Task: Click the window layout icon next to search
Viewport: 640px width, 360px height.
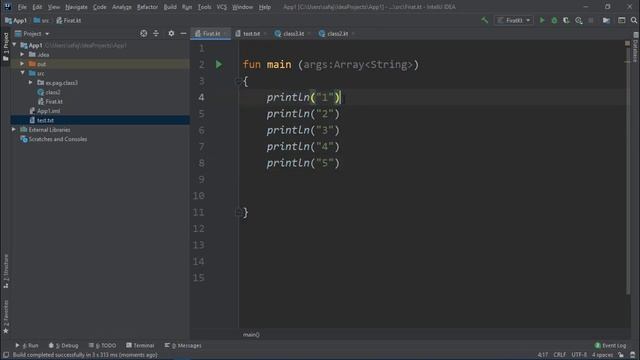Action: [x=621, y=20]
